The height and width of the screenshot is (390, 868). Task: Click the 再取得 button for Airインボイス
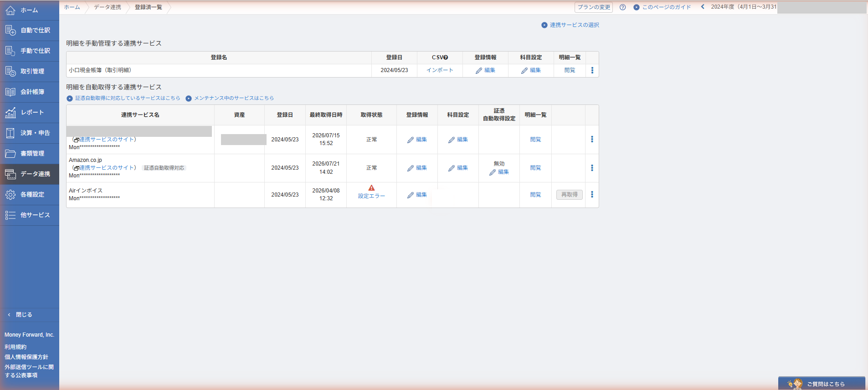570,195
